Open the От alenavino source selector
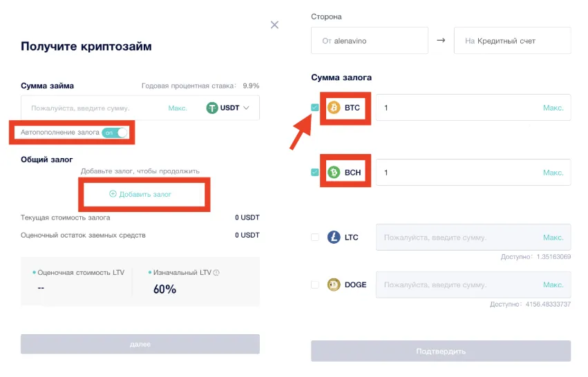588x377 pixels. coord(369,41)
